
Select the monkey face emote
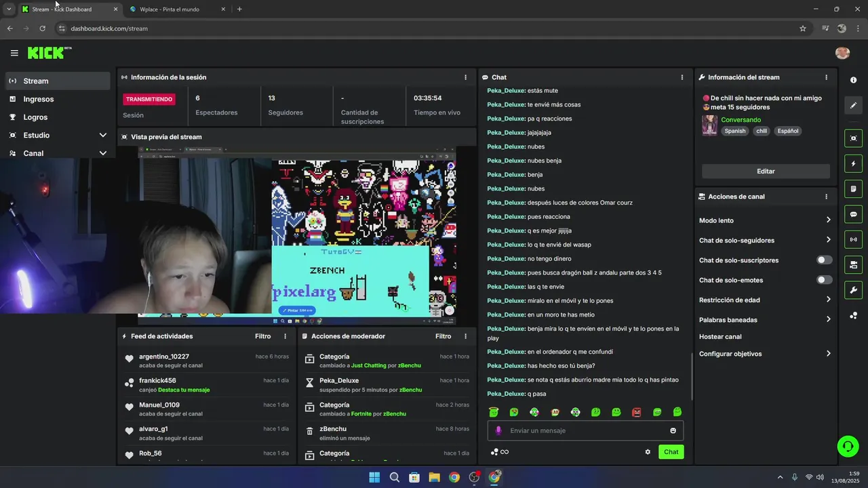(x=555, y=412)
